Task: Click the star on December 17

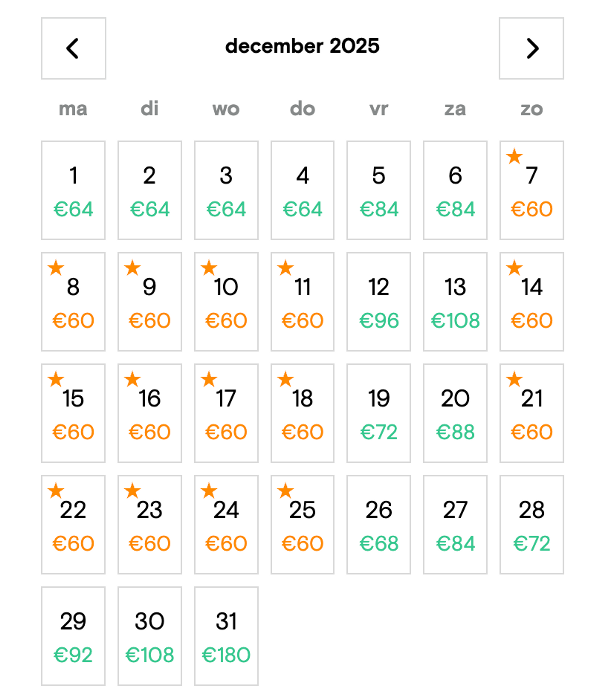Action: click(209, 379)
